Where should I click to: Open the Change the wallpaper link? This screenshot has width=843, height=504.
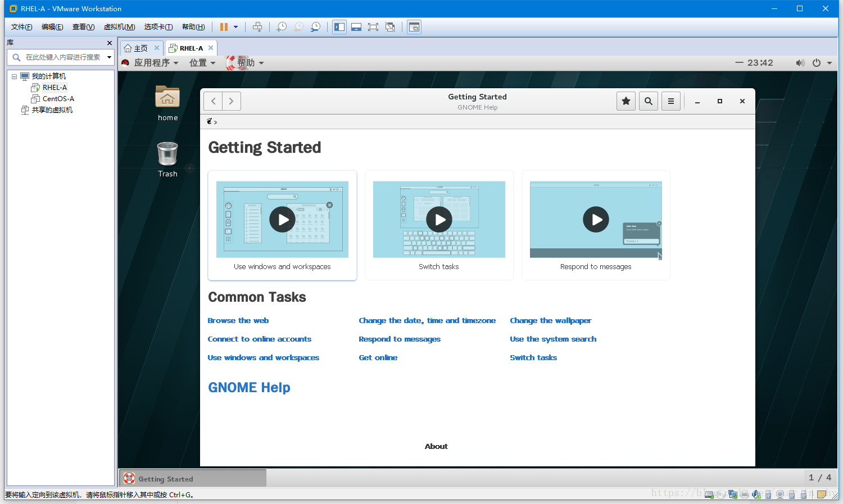point(551,321)
